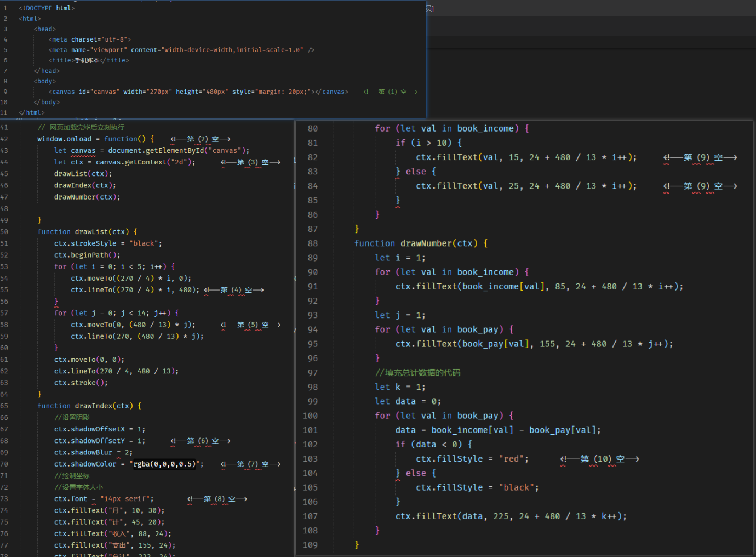This screenshot has width=756, height=557.
Task: Click 'ctx.fillText(book_pay[val], 155...' on line 95
Action: point(534,344)
